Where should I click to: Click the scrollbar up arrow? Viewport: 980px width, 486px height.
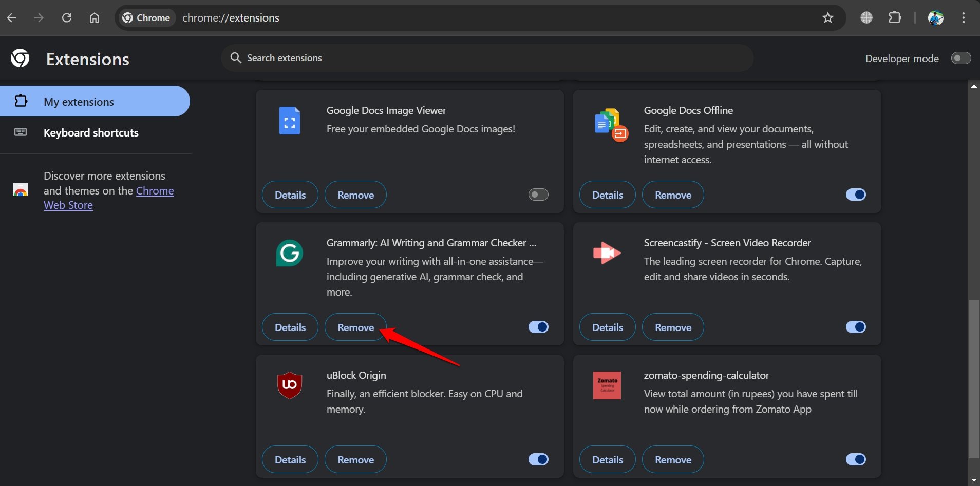tap(974, 86)
